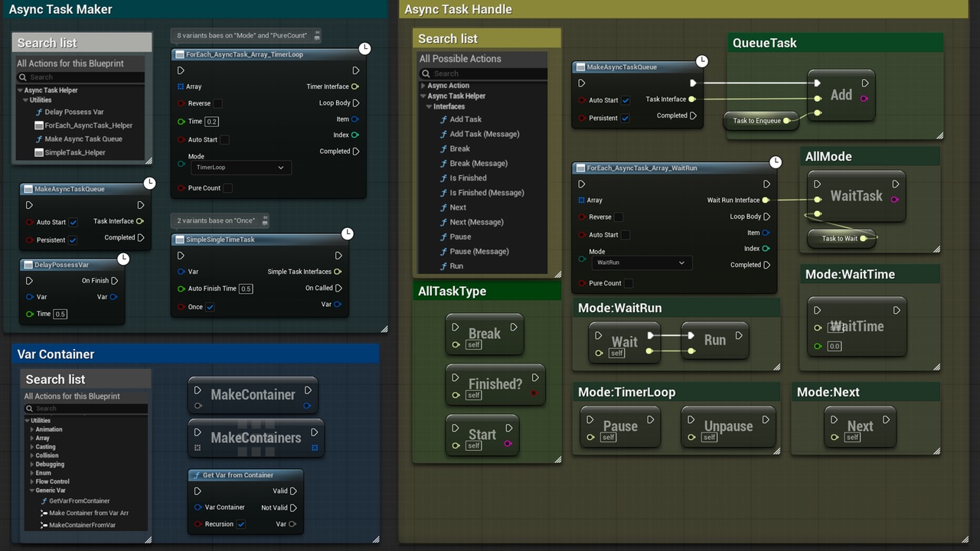Screen dimensions: 980x551
Task: Click the Unpause node
Action: coord(728,426)
